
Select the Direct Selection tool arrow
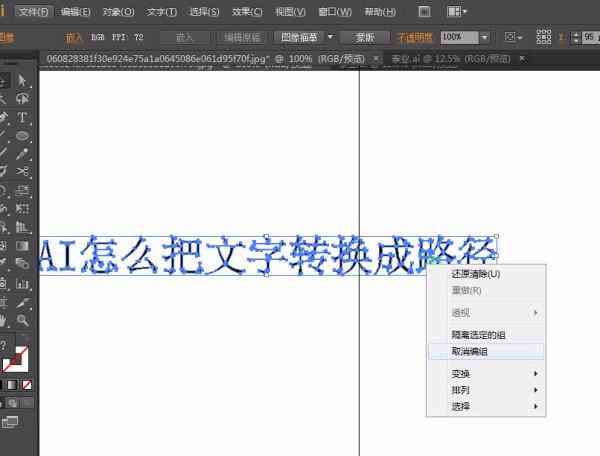(x=22, y=81)
